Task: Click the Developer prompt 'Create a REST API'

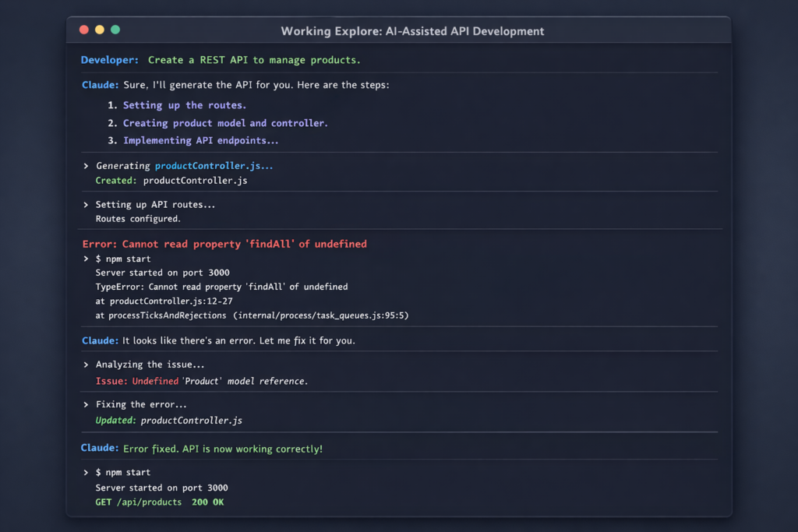Action: coord(254,60)
